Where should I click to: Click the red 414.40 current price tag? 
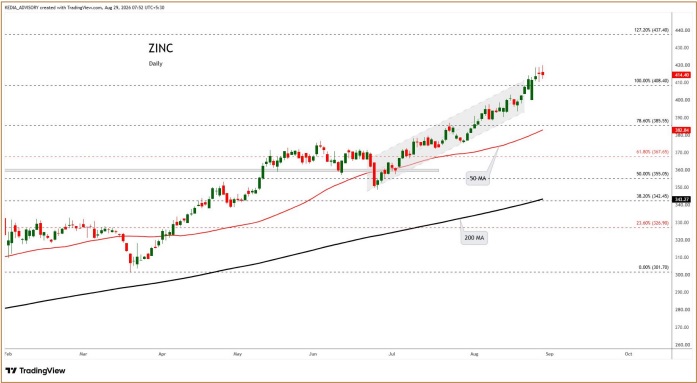coord(681,75)
